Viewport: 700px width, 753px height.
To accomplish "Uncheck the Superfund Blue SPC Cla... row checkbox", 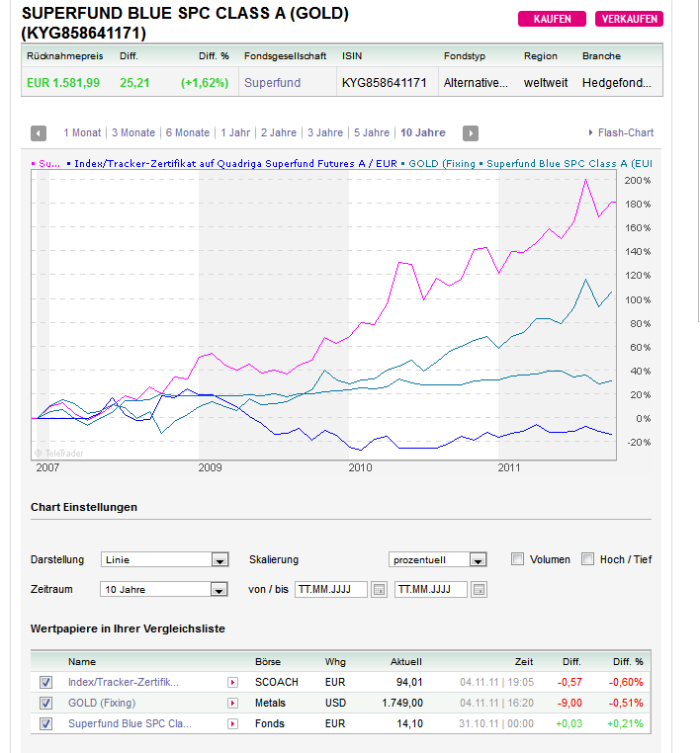I will (x=45, y=723).
